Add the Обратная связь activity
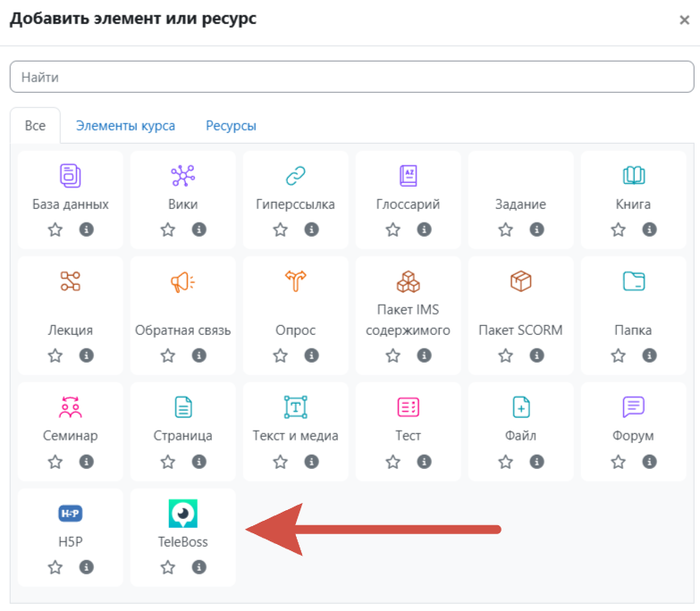Viewport: 700px width, 611px height. point(183,282)
